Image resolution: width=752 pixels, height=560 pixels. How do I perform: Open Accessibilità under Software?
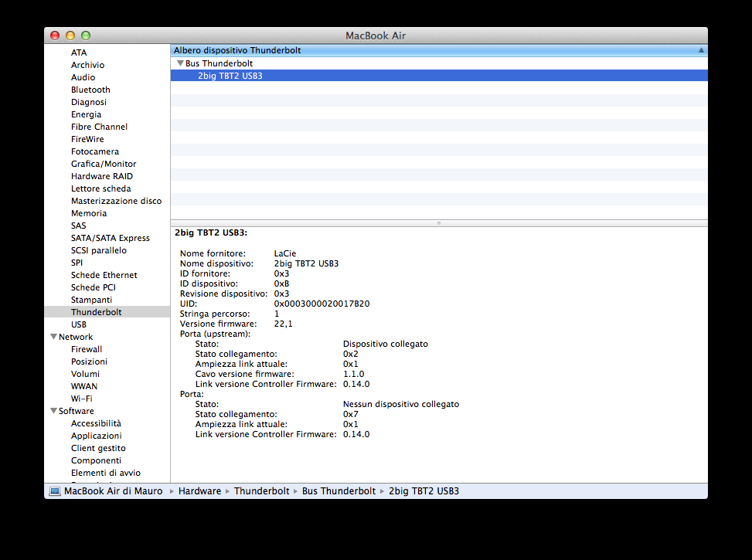tap(96, 423)
